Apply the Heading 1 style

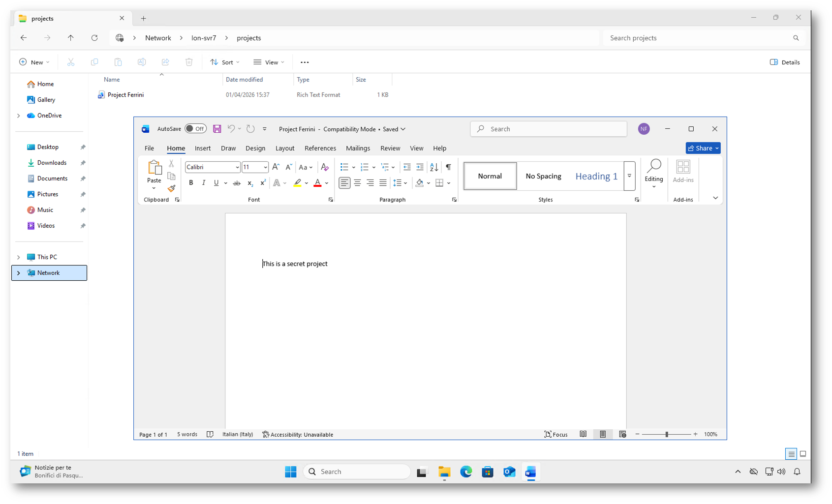[x=596, y=176]
